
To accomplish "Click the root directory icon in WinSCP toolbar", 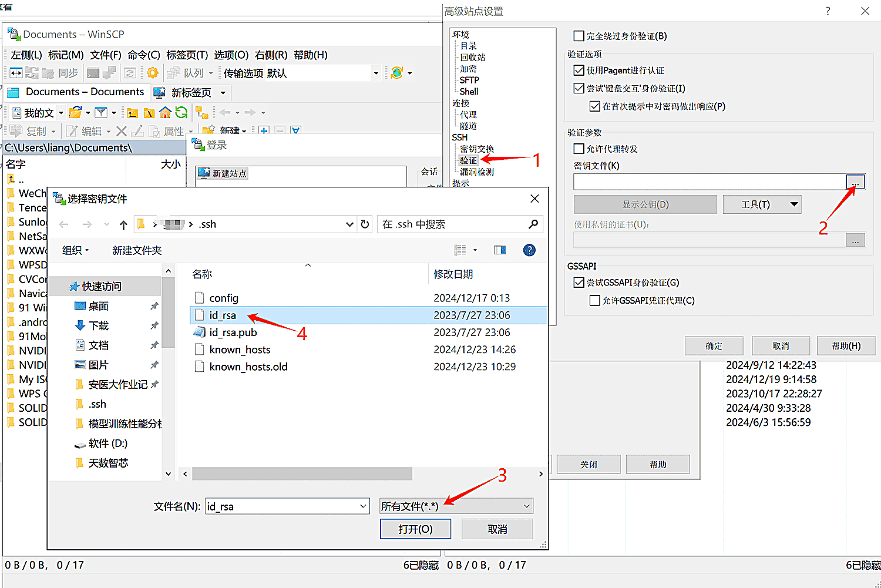I will click(149, 113).
